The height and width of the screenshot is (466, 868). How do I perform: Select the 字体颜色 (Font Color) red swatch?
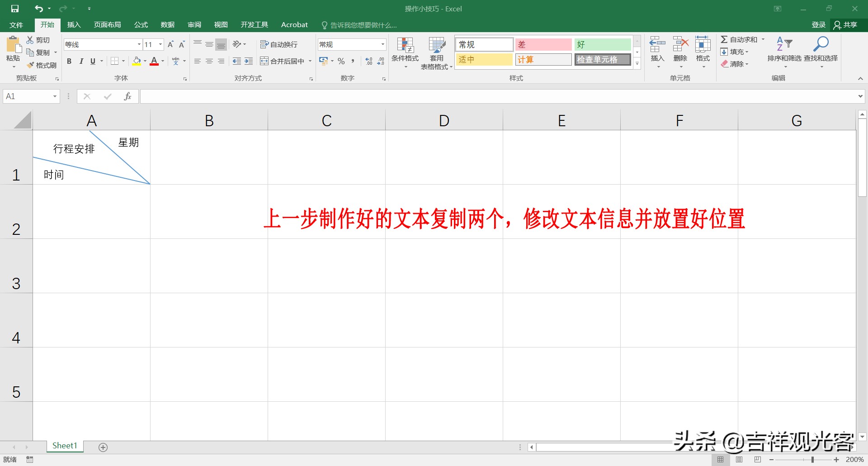tap(154, 64)
